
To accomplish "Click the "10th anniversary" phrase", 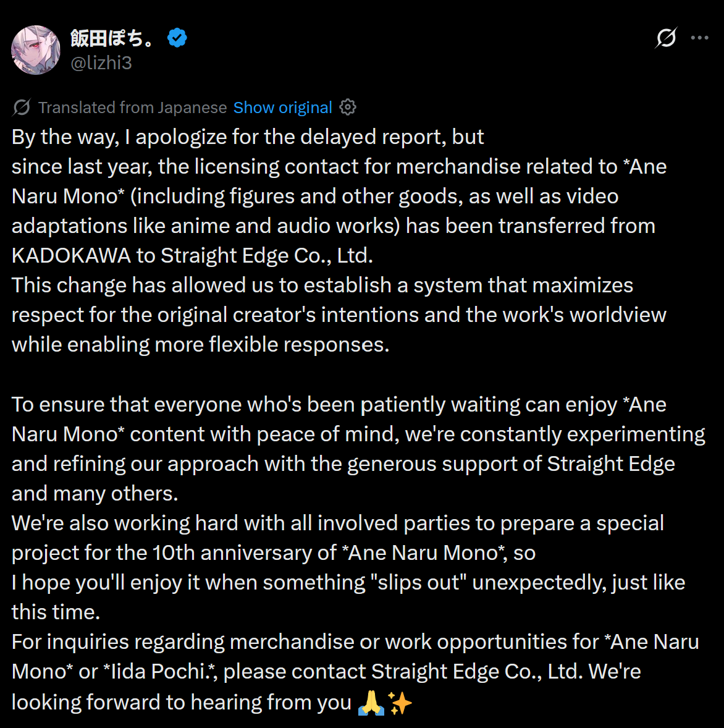I will coord(244,552).
